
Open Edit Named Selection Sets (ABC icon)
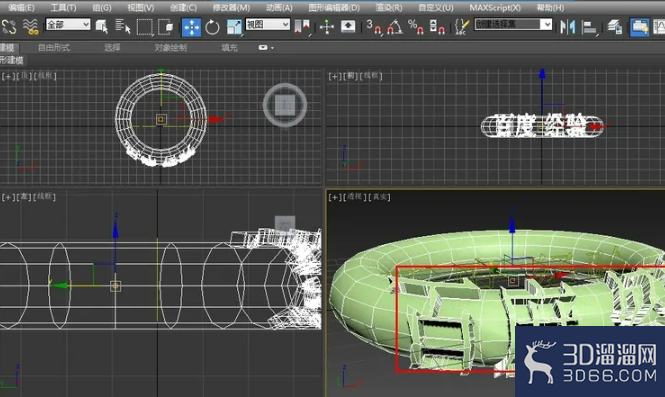[x=462, y=27]
